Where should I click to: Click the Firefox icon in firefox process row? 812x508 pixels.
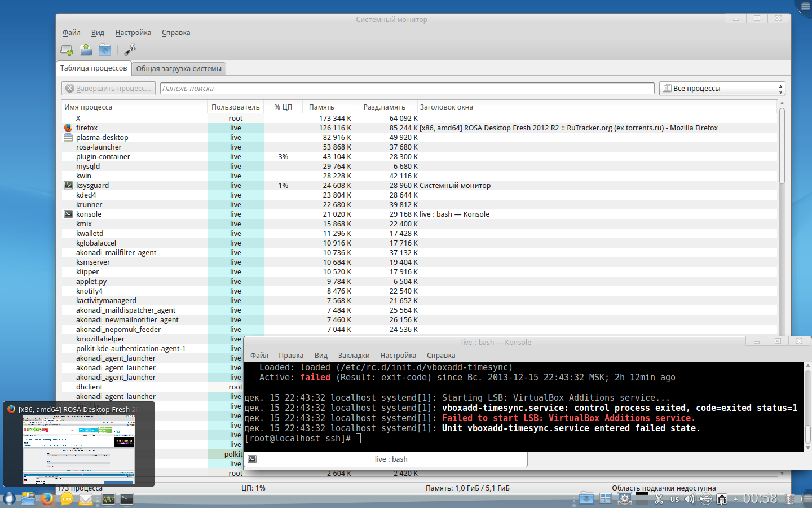pyautogui.click(x=68, y=128)
